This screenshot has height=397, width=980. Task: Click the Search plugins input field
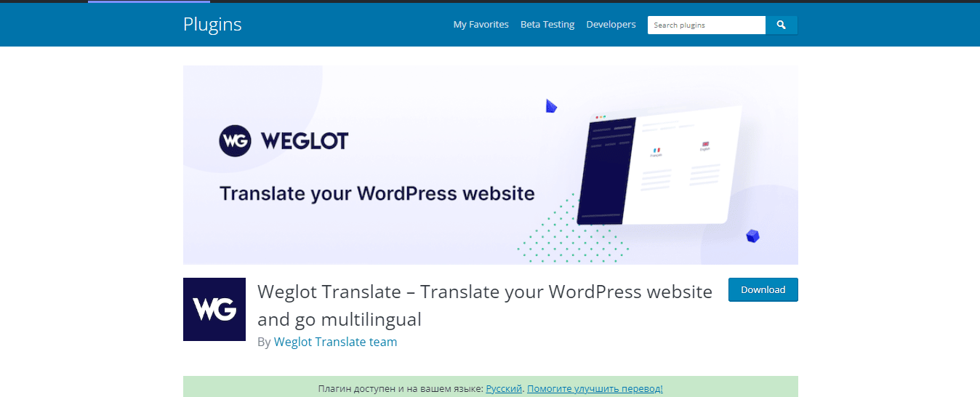click(x=707, y=25)
